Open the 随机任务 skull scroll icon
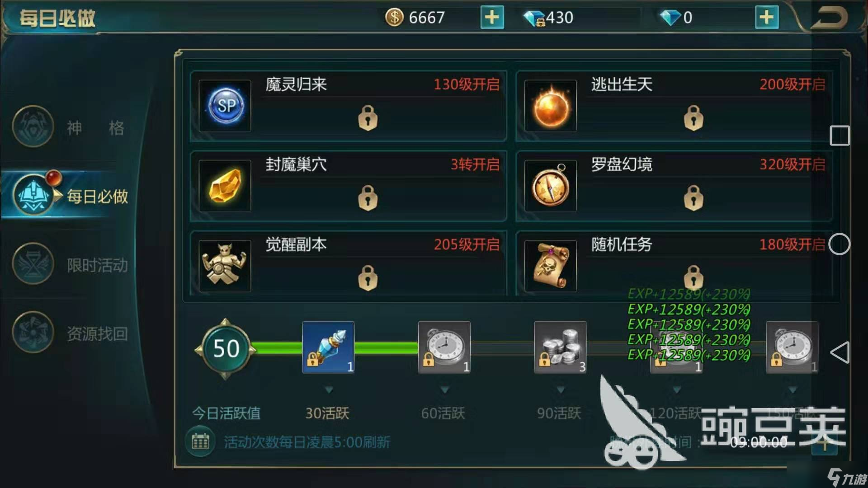 click(551, 266)
